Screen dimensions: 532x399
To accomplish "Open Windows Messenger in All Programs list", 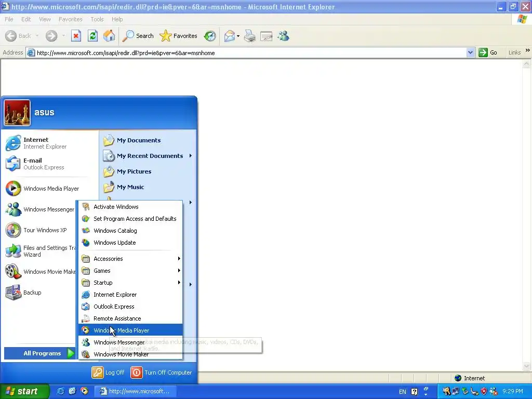I will [x=130, y=342].
